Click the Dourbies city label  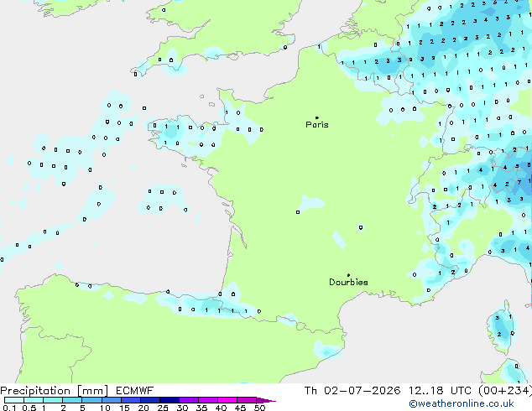tap(348, 282)
